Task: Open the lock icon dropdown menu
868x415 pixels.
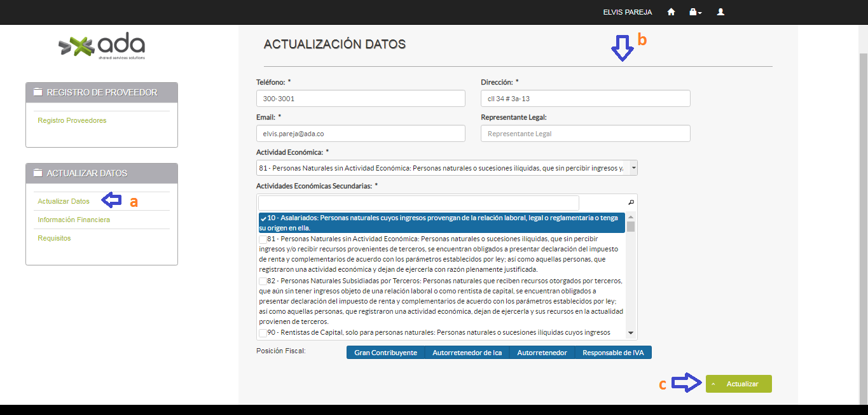Action: pyautogui.click(x=695, y=12)
